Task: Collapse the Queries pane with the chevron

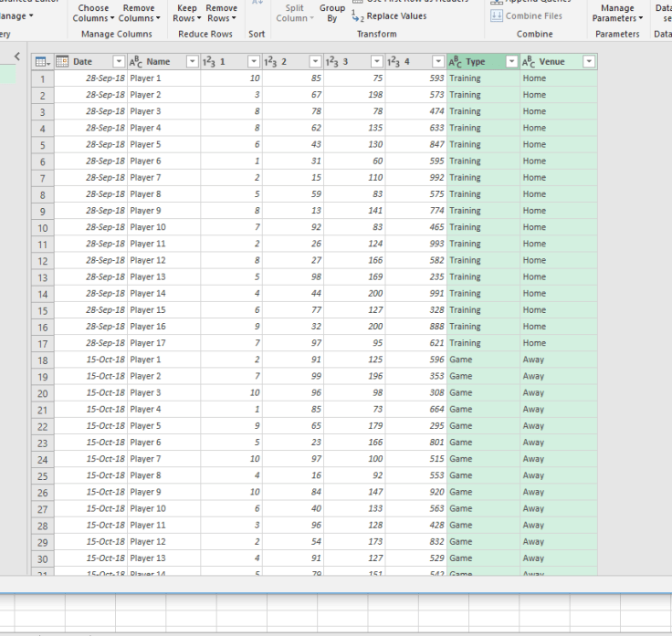Action: coord(16,57)
